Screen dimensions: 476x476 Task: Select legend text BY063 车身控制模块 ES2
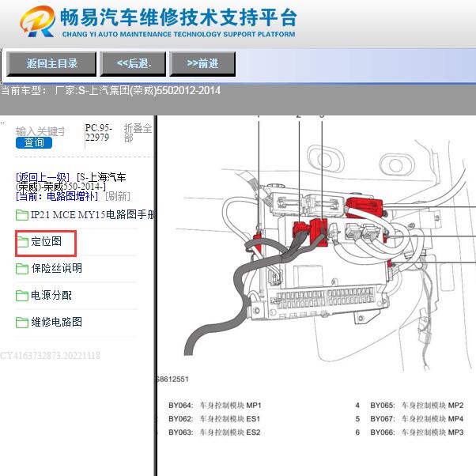coord(214,433)
